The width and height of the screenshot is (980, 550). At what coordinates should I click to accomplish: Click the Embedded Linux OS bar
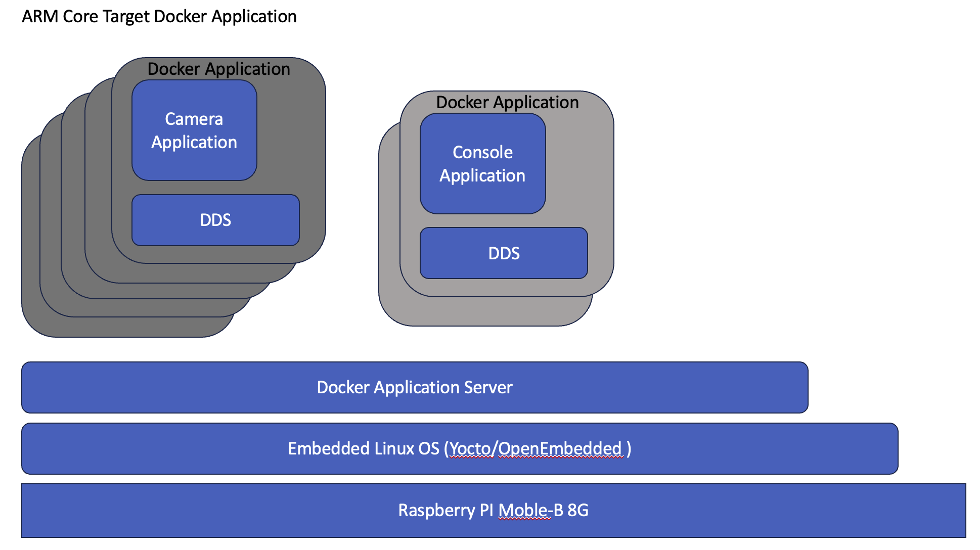(460, 448)
